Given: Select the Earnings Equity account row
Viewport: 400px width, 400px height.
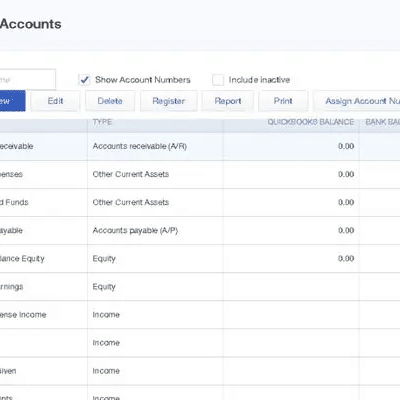Looking at the screenshot, I should pos(200,287).
